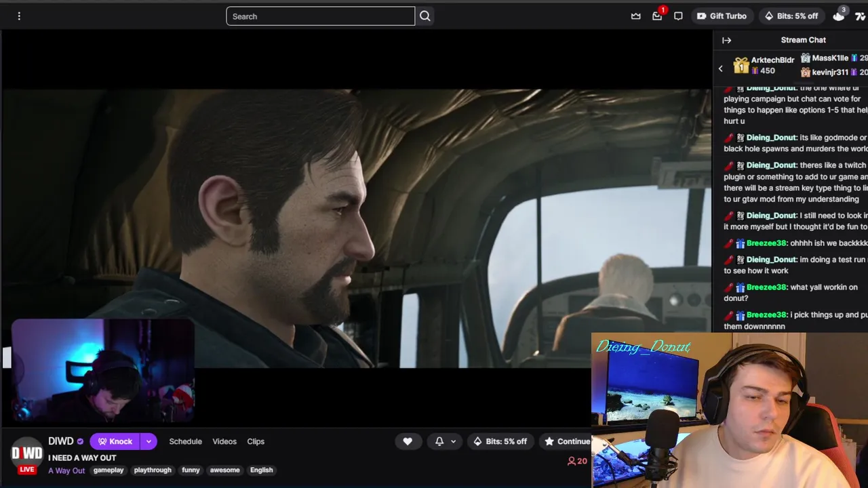Viewport: 868px width, 488px height.
Task: Click the search magnifier button
Action: [x=425, y=16]
